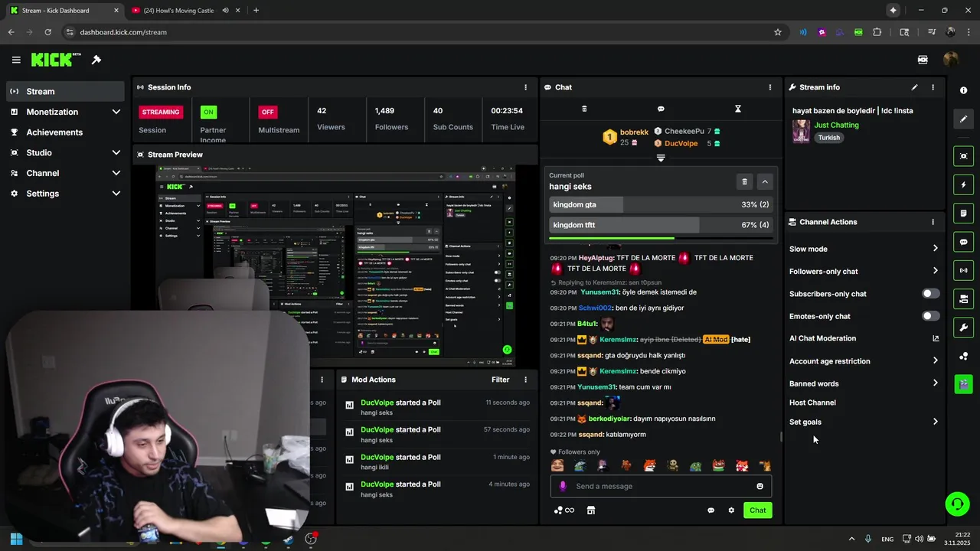Open the shop icon below the message box
The image size is (980, 551).
coord(590,510)
